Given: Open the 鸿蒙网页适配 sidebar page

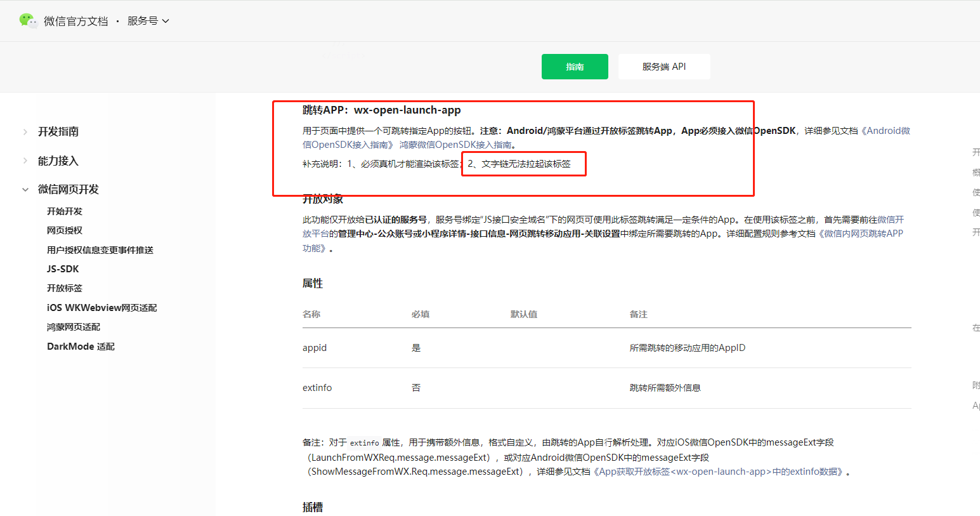Looking at the screenshot, I should (x=74, y=327).
